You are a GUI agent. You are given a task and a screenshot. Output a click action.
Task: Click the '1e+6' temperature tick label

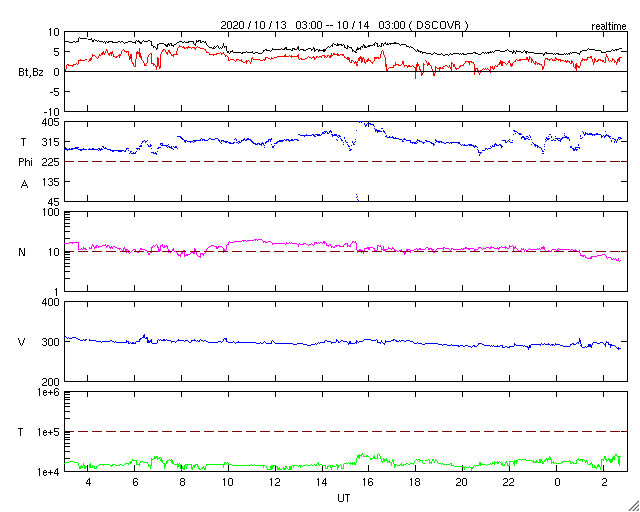(49, 392)
